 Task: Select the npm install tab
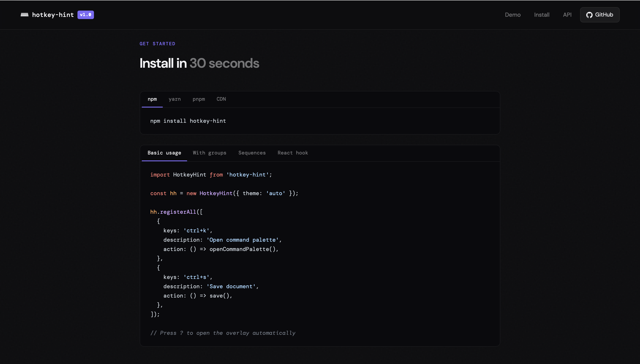click(x=152, y=99)
